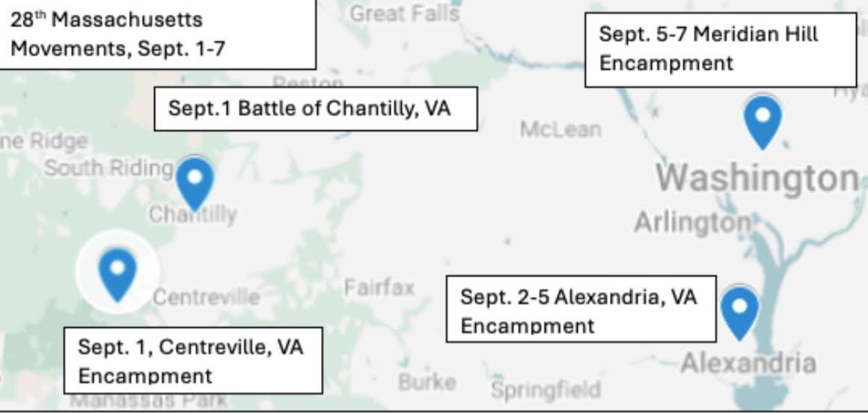Click the 'Sept. 1, Centreville, VA Encampment' label
Screen dimensions: 868x413
click(193, 360)
